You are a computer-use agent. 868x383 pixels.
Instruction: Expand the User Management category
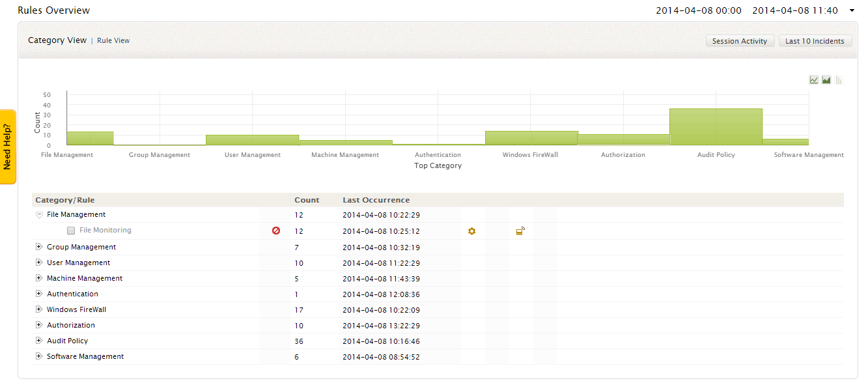[x=39, y=262]
